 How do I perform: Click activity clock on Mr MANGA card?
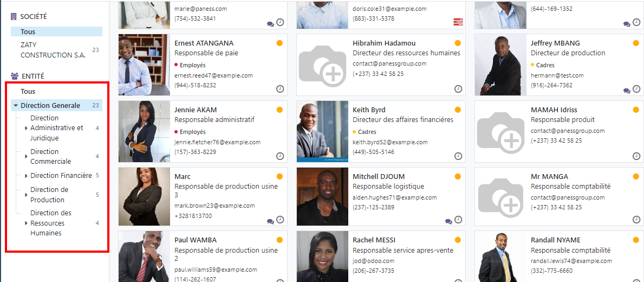(x=636, y=220)
